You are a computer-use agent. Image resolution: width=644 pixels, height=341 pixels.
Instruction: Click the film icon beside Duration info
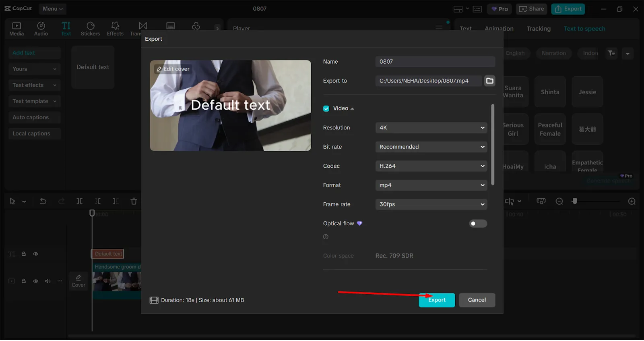(154, 301)
